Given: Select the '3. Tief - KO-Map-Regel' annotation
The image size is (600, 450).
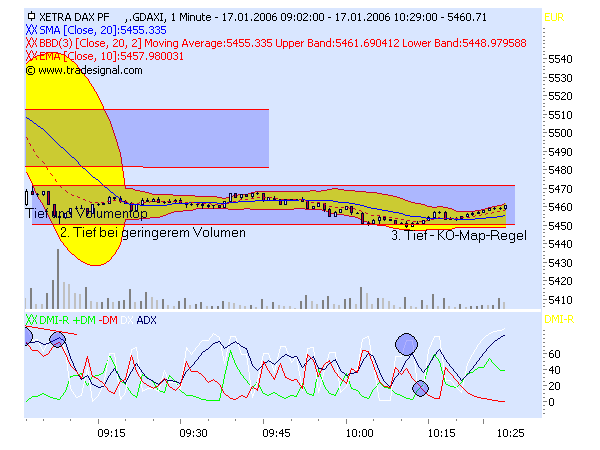Looking at the screenshot, I should (459, 235).
